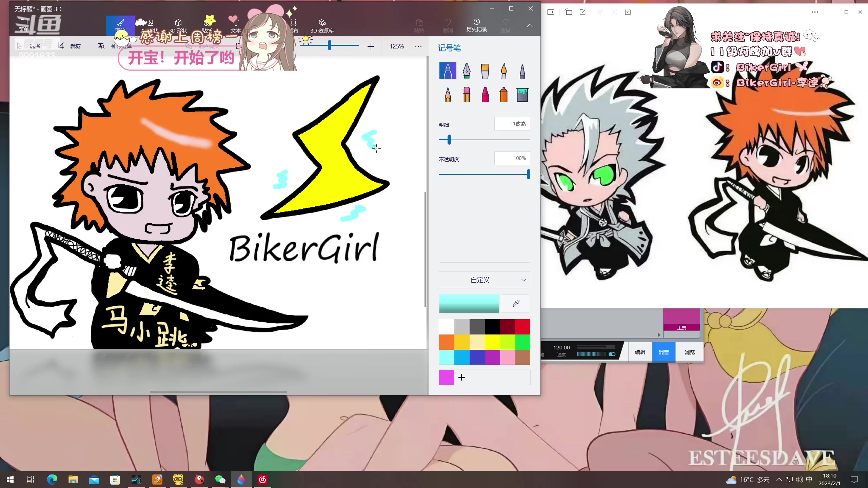
Task: Choose the yellow color swatch
Action: 492,342
